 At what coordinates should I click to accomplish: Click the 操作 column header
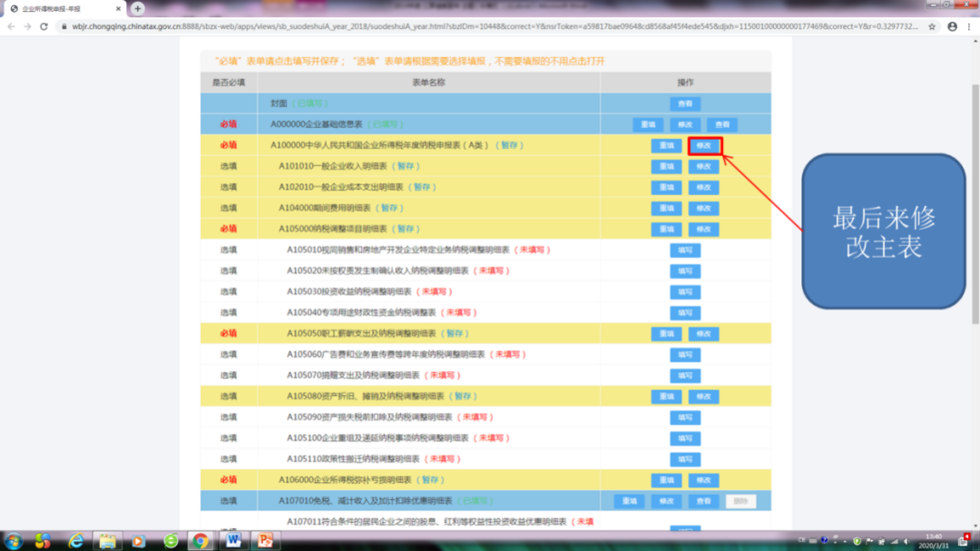pos(686,83)
